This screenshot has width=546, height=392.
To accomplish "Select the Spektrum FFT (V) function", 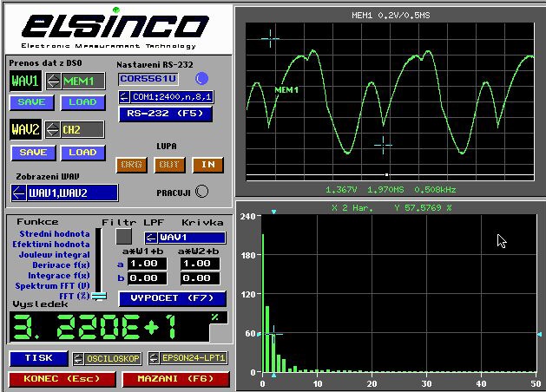I will point(52,286).
